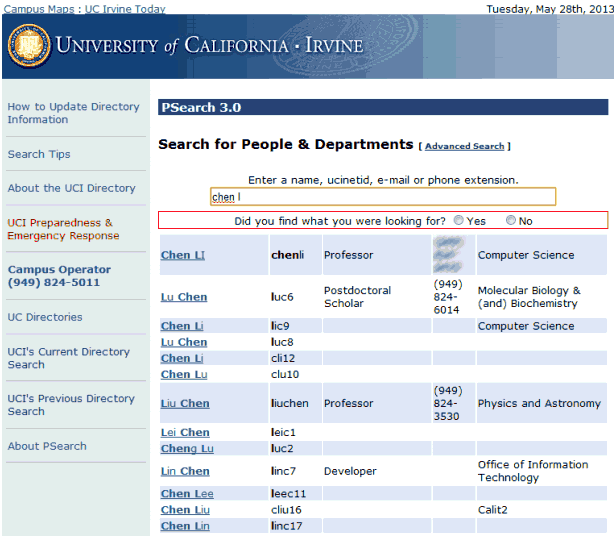Click the UC Irvine seal logo
This screenshot has width=615, height=536.
click(x=29, y=46)
